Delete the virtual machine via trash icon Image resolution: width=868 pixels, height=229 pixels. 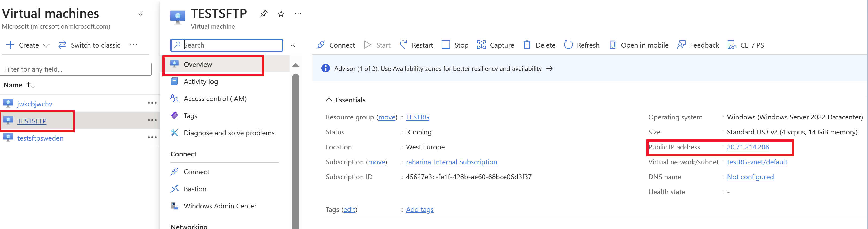527,45
